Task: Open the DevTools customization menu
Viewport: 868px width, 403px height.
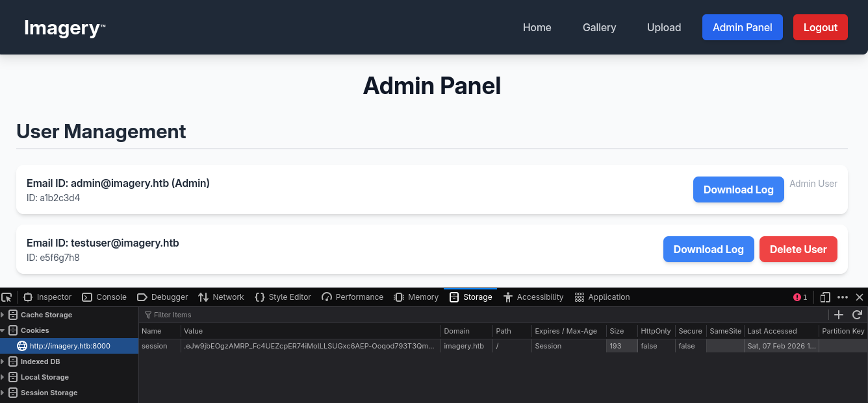Action: pyautogui.click(x=842, y=297)
